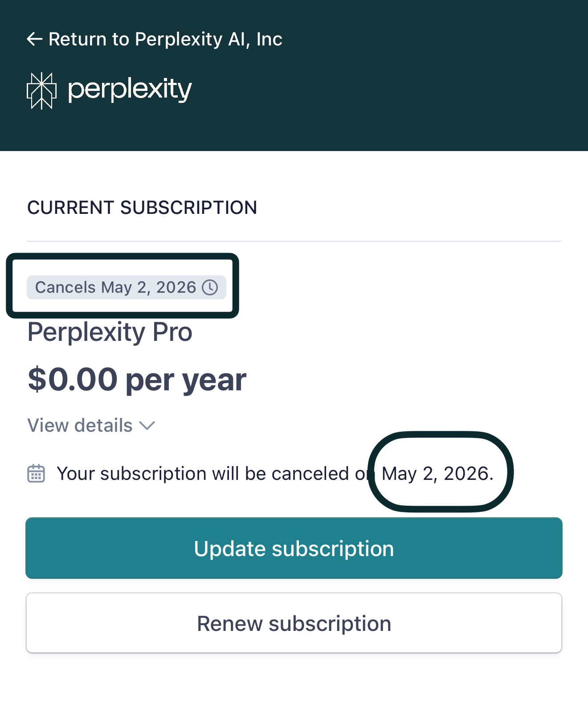Viewport: 588px width, 704px height.
Task: Click the clock icon in cancel badge
Action: click(210, 287)
